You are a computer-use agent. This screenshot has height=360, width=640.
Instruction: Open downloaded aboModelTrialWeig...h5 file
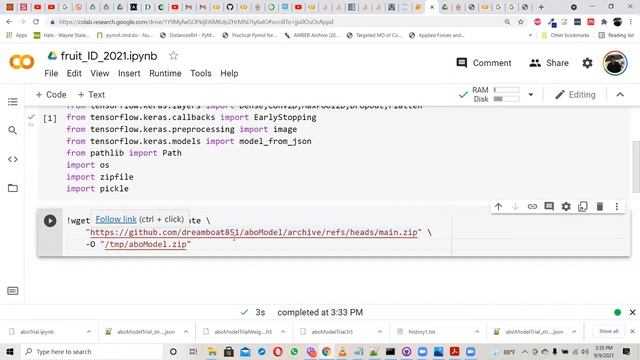[243, 332]
